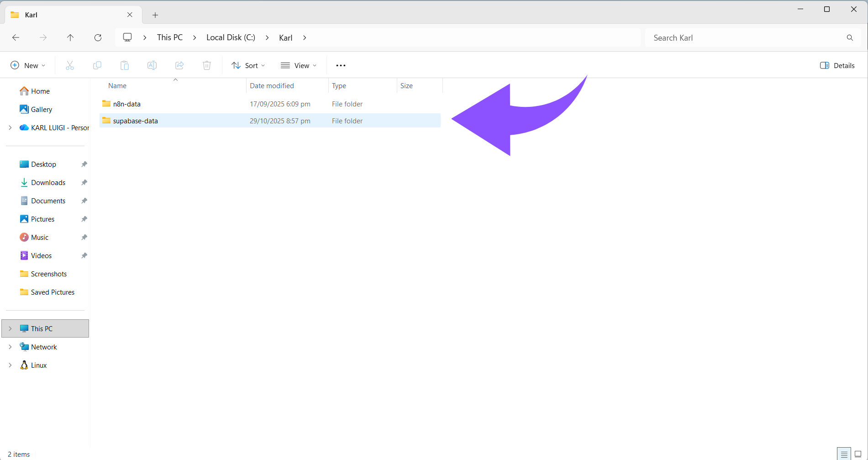Toggle the Details pane
868x460 pixels.
tap(837, 65)
